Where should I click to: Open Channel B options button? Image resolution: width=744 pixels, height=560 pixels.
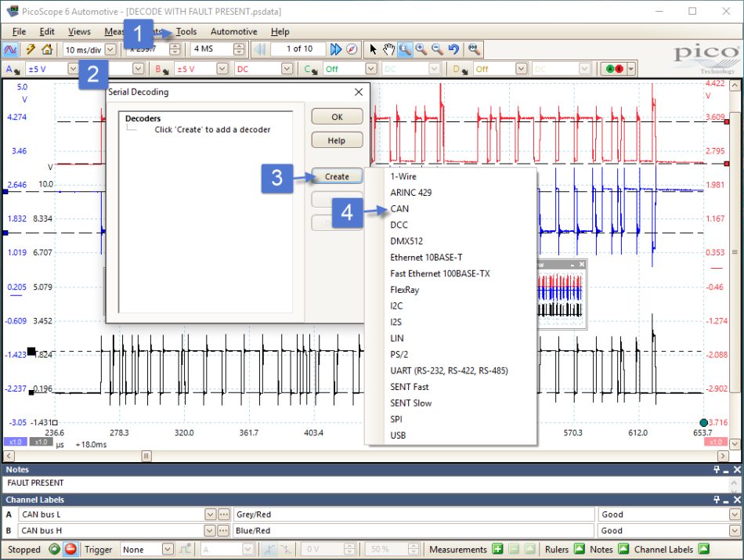coord(162,69)
